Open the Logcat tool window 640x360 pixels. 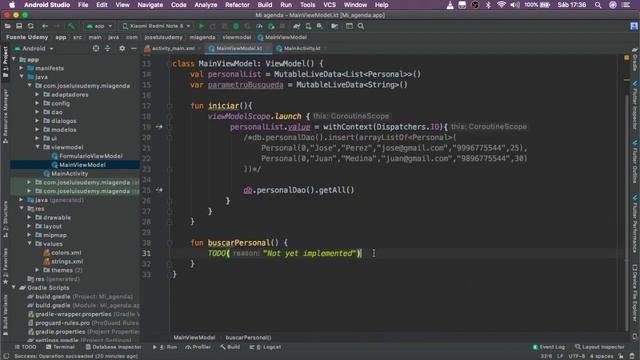pyautogui.click(x=266, y=347)
